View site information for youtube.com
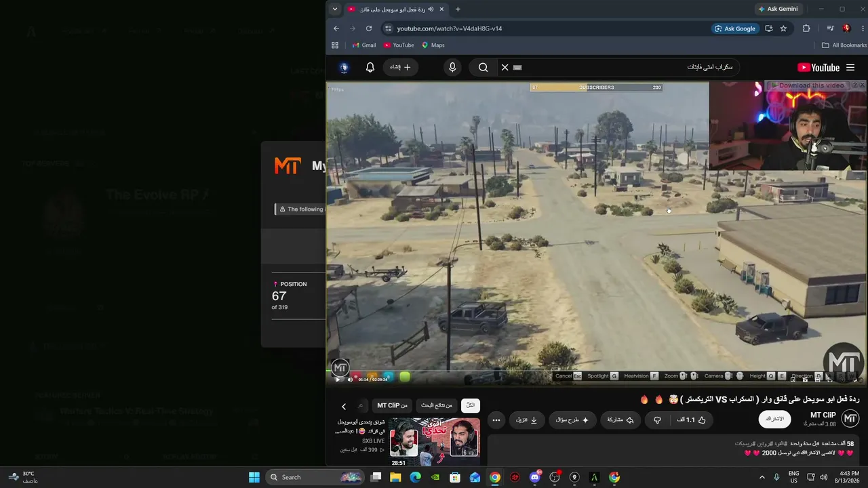Screen dimensions: 868x488 (388, 28)
